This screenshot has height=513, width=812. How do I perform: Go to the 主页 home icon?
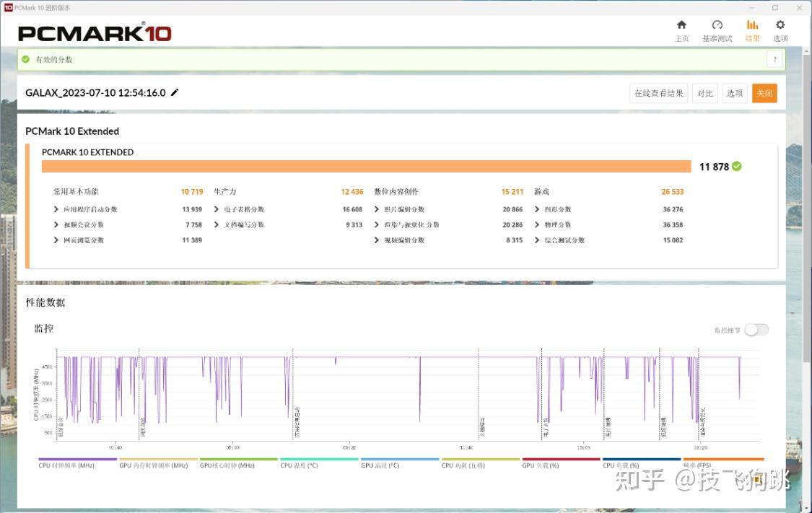click(681, 25)
